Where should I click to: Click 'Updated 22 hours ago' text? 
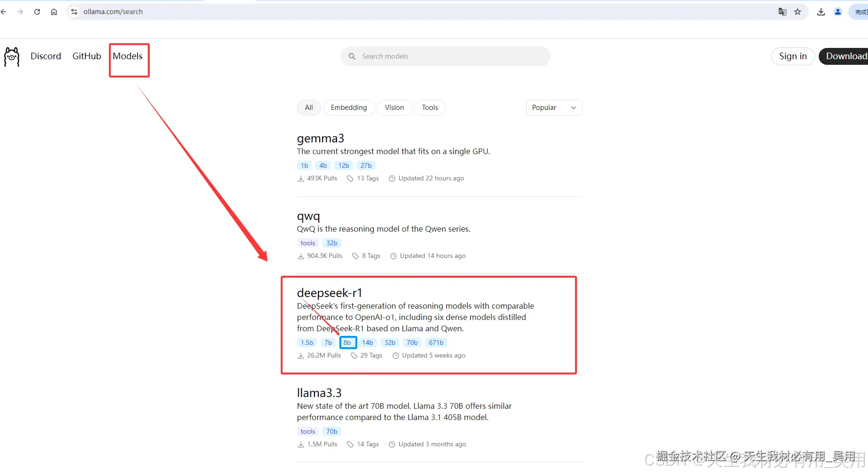pos(431,179)
